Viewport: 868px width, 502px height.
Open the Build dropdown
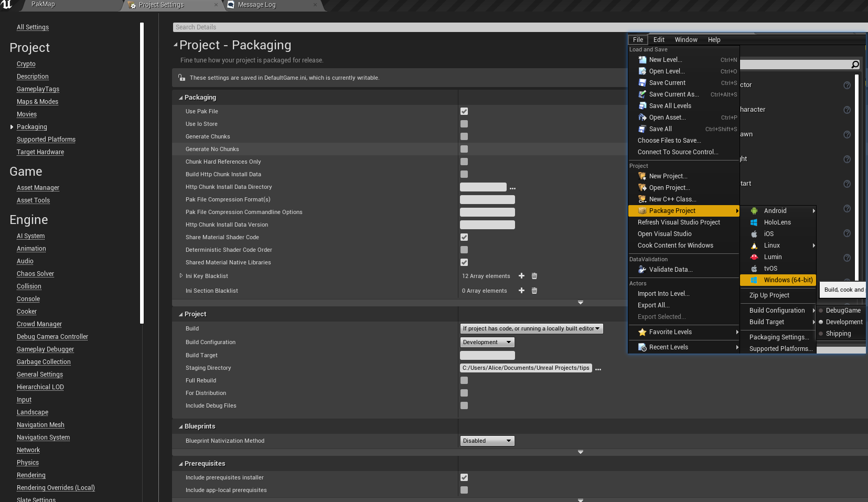coord(531,328)
